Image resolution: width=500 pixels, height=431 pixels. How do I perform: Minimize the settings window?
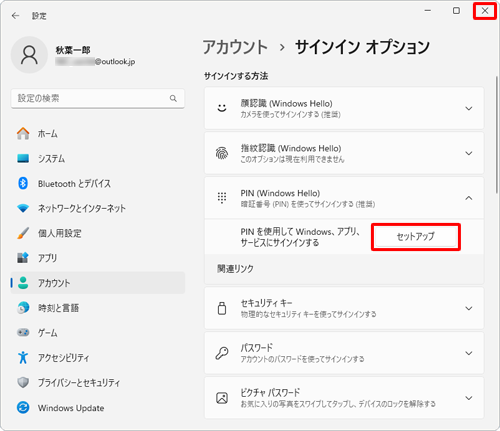click(428, 11)
